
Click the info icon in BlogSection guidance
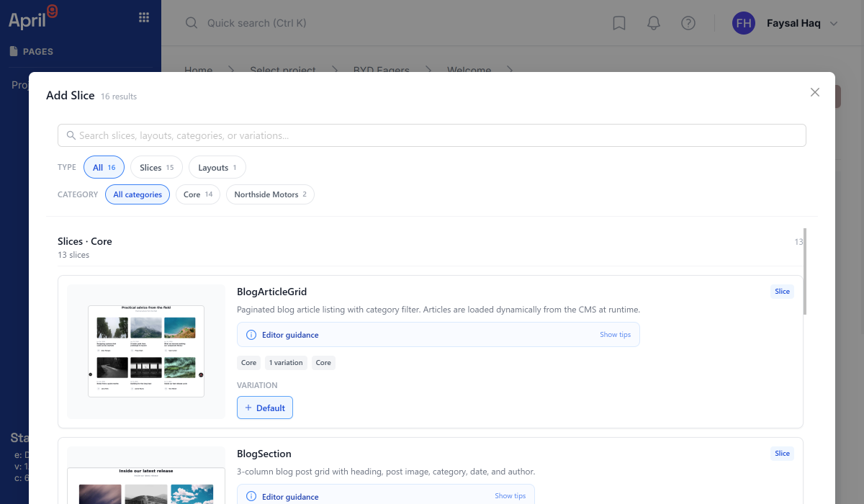pyautogui.click(x=251, y=496)
